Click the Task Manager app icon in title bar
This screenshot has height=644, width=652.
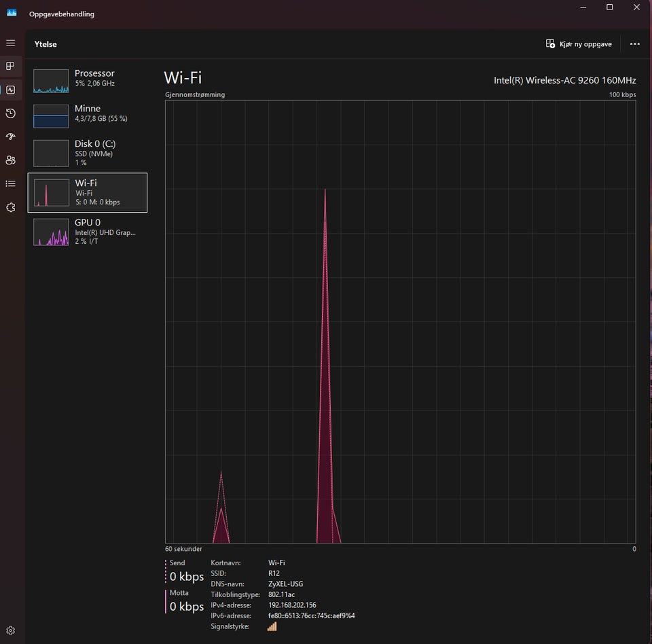12,13
